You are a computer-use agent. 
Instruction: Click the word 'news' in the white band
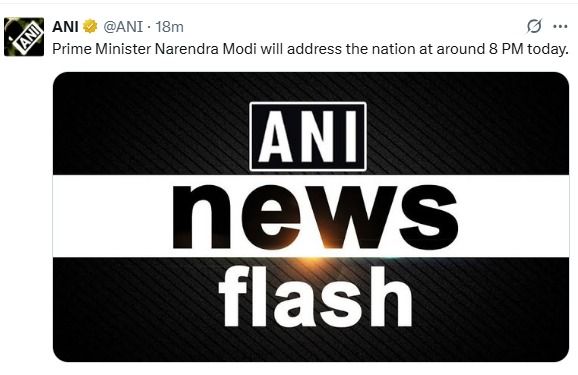coord(316,217)
